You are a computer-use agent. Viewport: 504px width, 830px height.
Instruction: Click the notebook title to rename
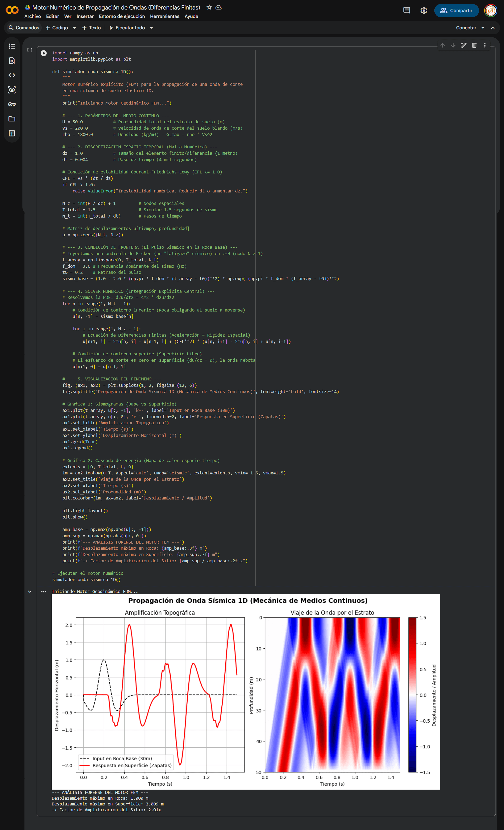point(116,7)
